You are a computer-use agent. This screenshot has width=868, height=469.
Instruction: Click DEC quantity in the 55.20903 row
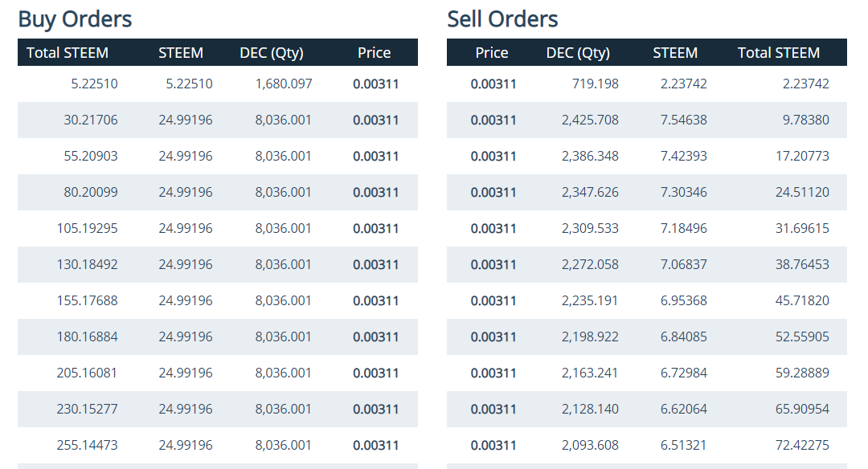(x=284, y=156)
